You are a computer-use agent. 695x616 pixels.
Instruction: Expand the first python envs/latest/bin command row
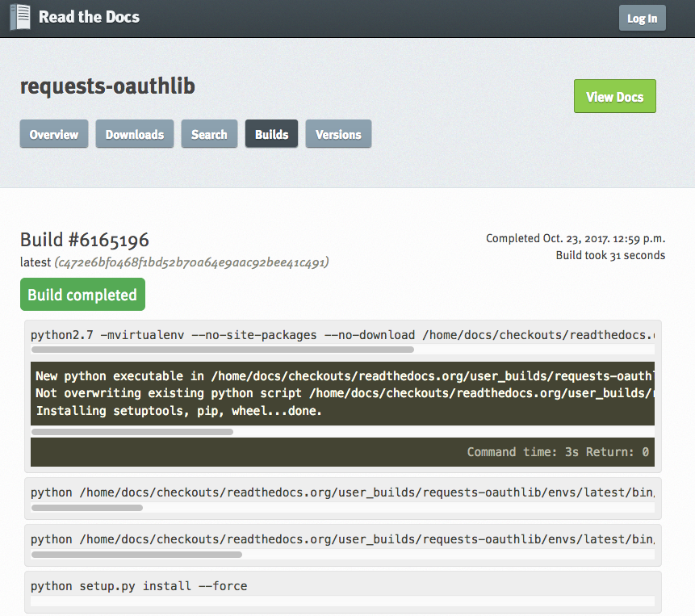pyautogui.click(x=342, y=492)
